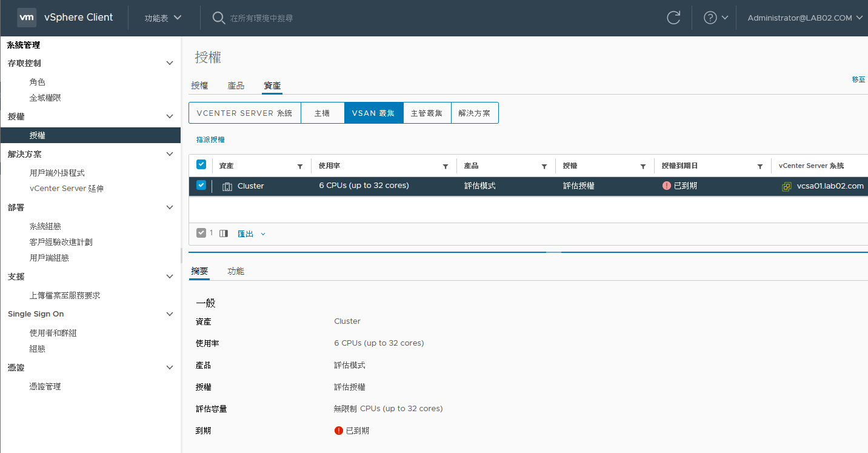Click the vCenter server icon next to vcsa01
The image size is (868, 453).
tap(787, 186)
